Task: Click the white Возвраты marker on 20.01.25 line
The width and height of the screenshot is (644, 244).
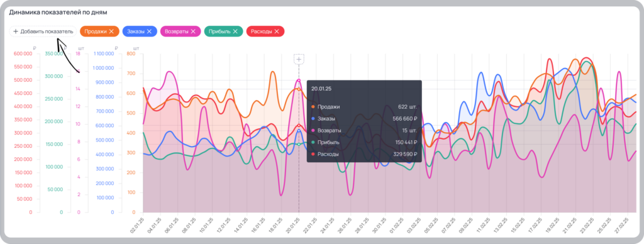Action: (x=299, y=80)
